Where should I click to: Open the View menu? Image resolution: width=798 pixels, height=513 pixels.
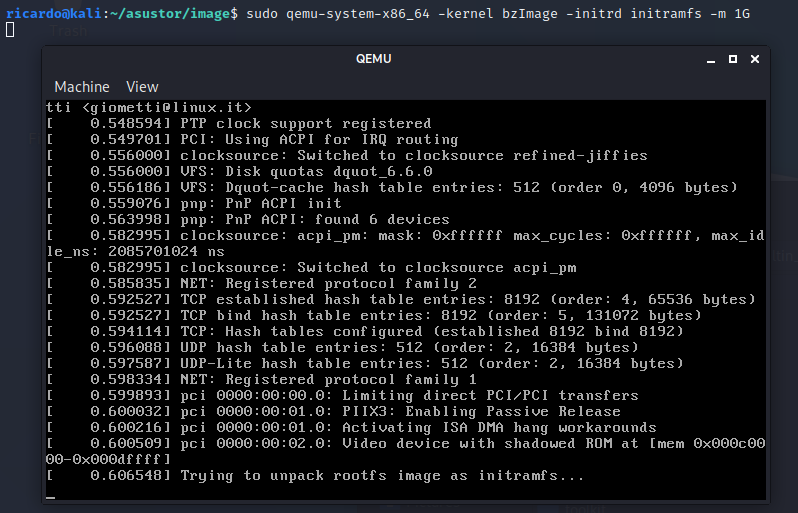[142, 87]
